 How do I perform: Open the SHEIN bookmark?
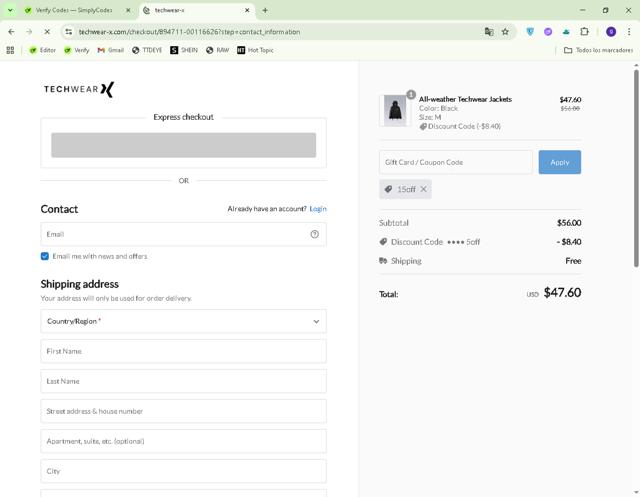184,50
